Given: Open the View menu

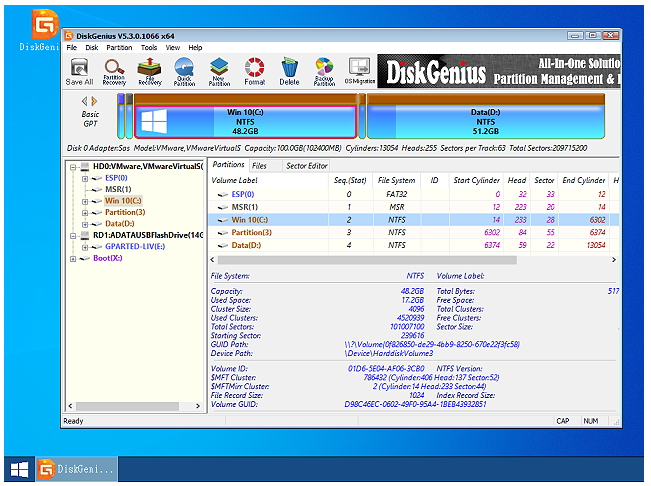Looking at the screenshot, I should click(x=173, y=47).
